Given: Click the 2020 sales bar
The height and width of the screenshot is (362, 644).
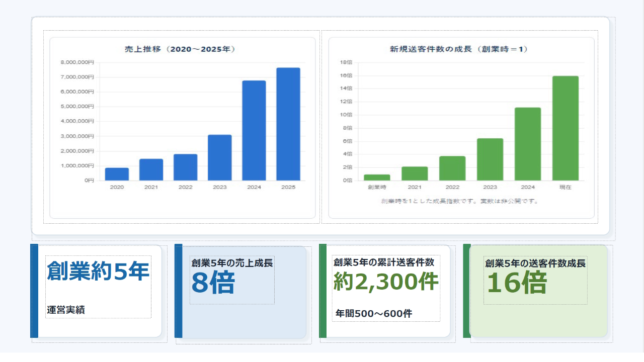Looking at the screenshot, I should pyautogui.click(x=117, y=174).
